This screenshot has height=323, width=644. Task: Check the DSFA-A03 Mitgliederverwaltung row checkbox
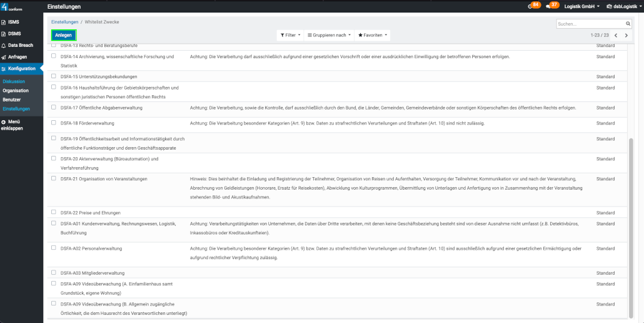point(54,272)
